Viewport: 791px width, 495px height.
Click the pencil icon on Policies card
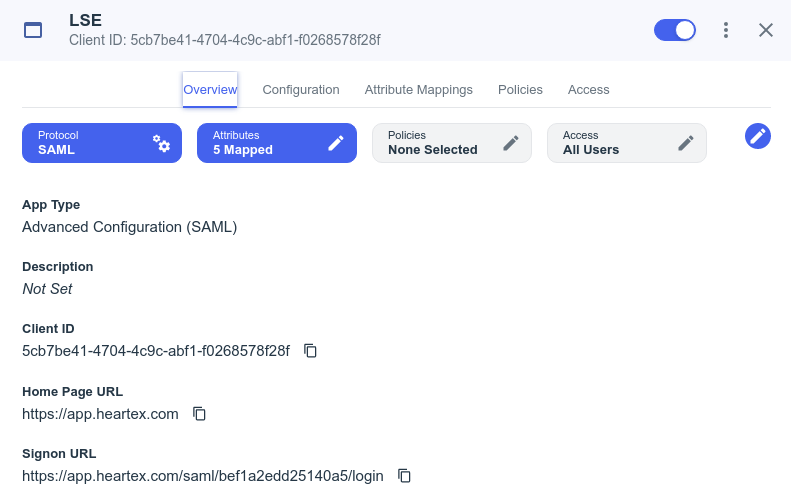click(511, 143)
